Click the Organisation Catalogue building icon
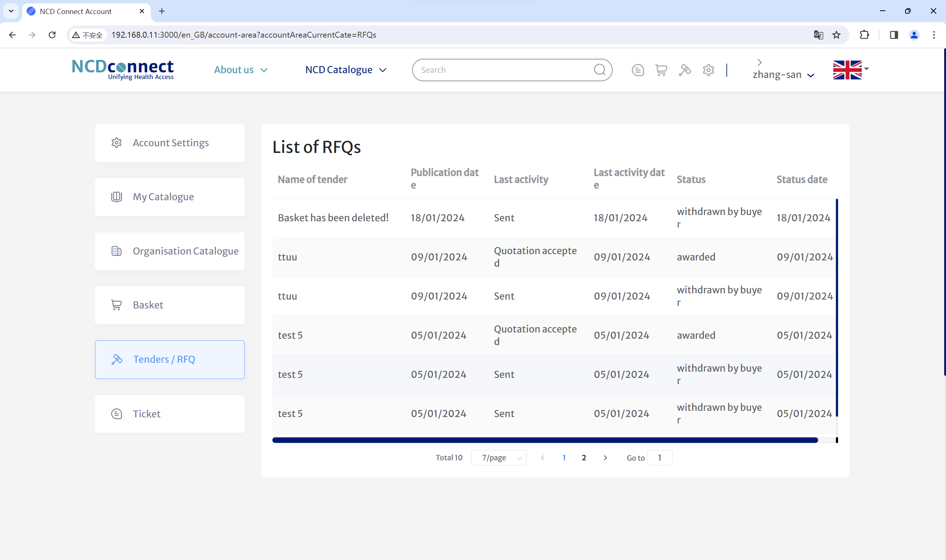This screenshot has height=560, width=946. pos(116,251)
